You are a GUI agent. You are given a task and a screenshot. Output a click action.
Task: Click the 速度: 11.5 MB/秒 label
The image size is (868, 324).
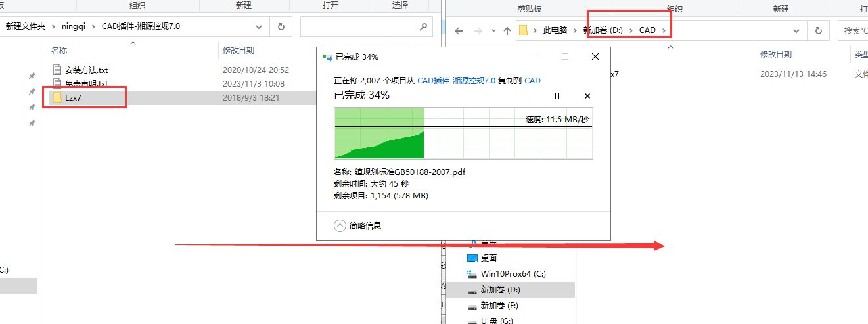click(x=557, y=119)
